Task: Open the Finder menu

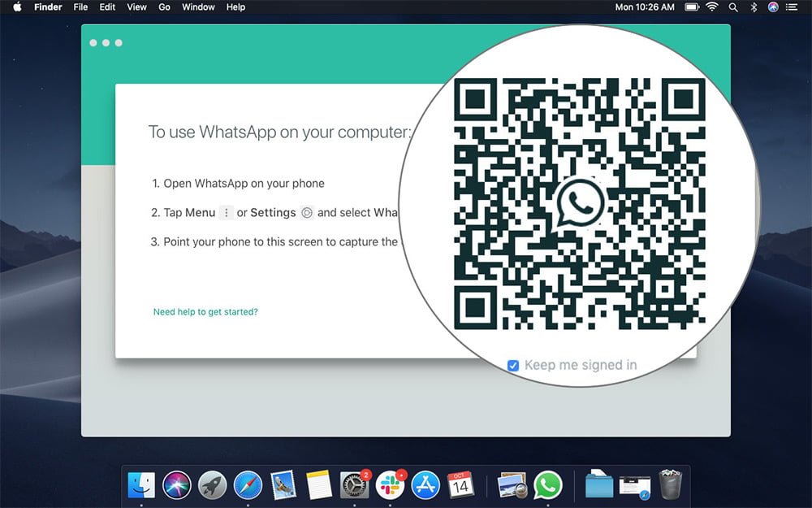Action: 48,7
